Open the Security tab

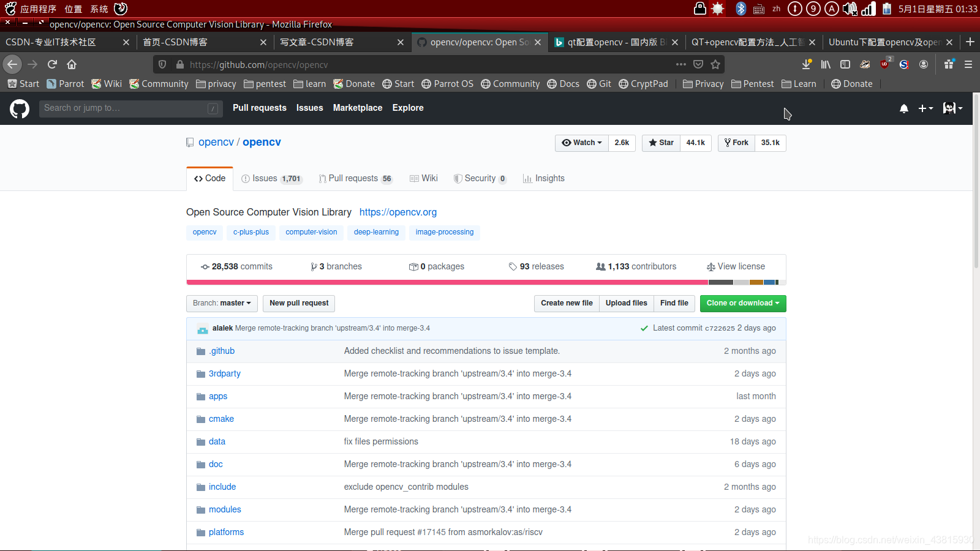coord(480,178)
